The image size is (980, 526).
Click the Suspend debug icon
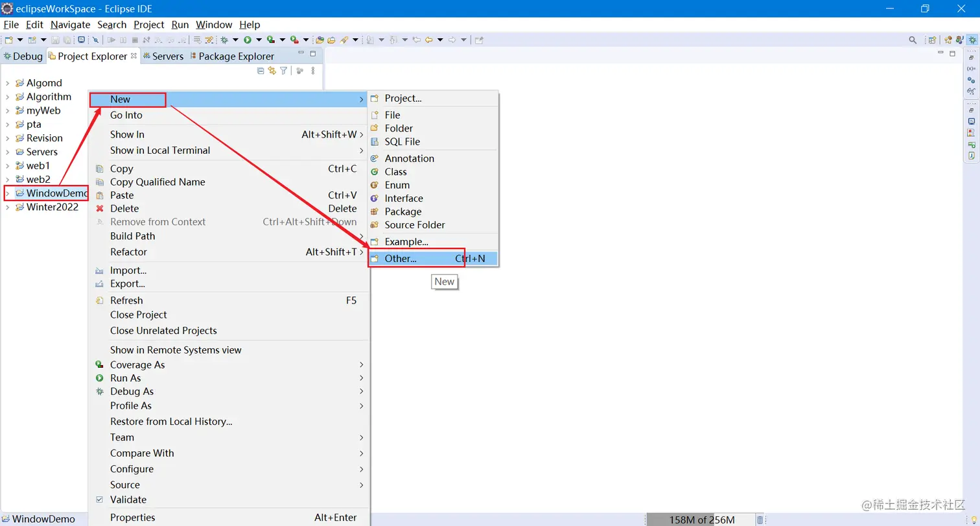[122, 40]
